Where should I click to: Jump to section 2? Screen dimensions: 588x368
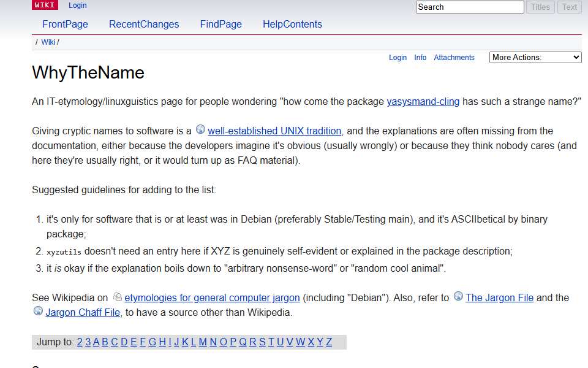[x=80, y=342]
